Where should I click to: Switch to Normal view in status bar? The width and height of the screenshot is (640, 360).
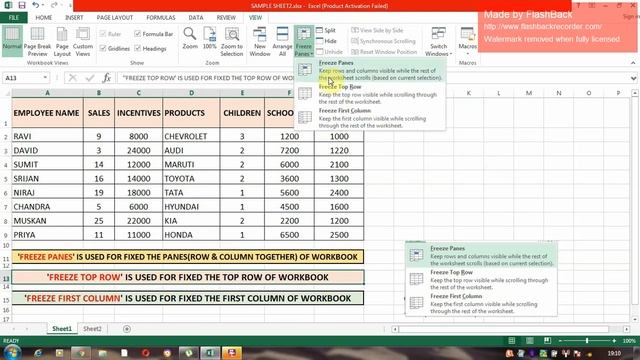pyautogui.click(x=511, y=340)
